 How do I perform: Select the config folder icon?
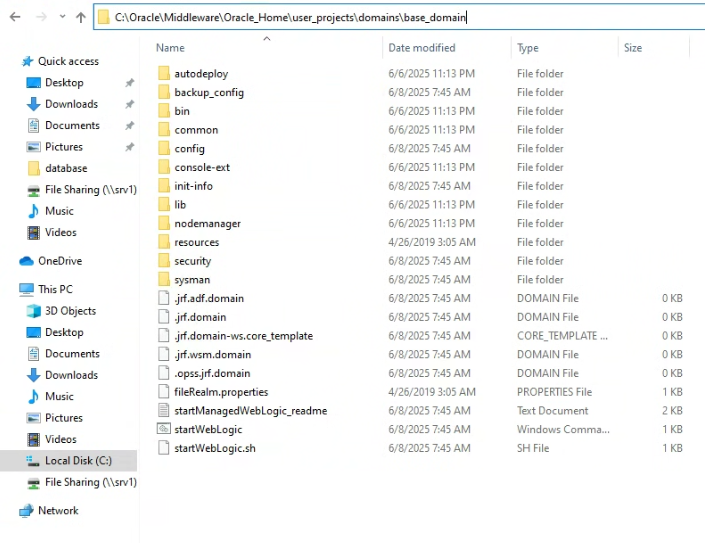click(x=164, y=148)
